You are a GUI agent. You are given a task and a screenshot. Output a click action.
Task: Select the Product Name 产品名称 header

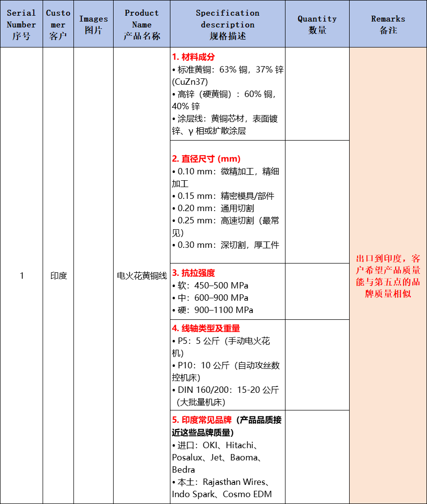[142, 24]
